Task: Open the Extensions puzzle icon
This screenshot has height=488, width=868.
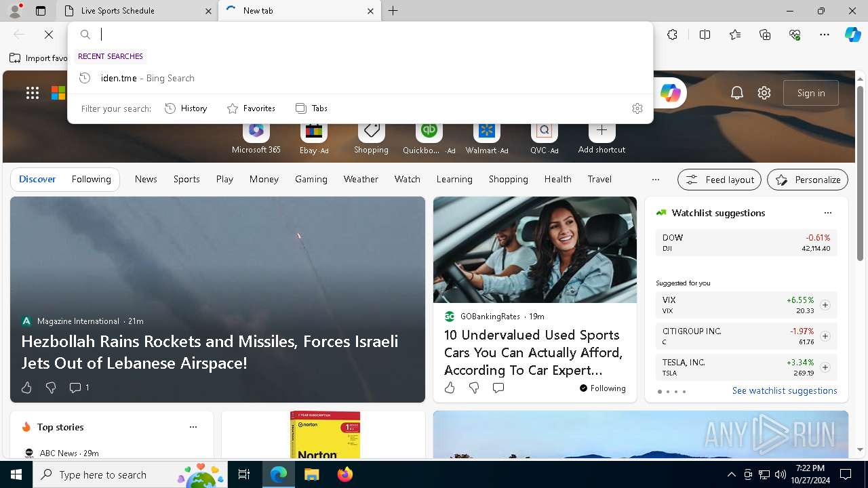Action: (672, 35)
